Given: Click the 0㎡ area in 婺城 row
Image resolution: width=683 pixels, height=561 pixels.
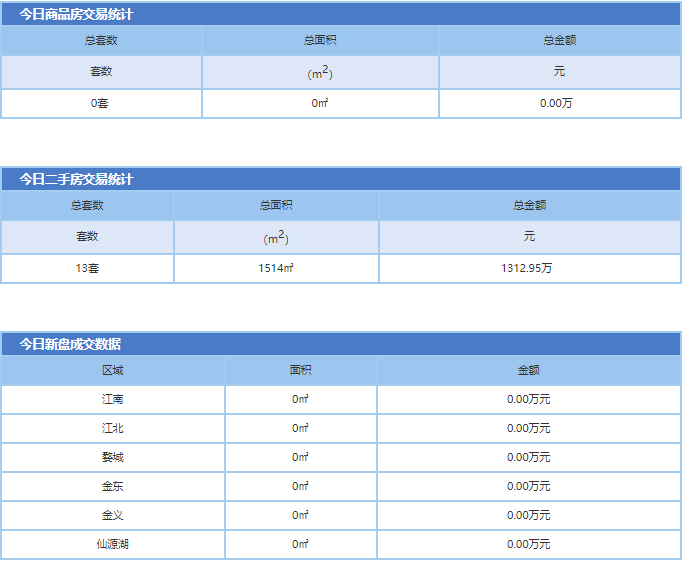Looking at the screenshot, I should 301,457.
